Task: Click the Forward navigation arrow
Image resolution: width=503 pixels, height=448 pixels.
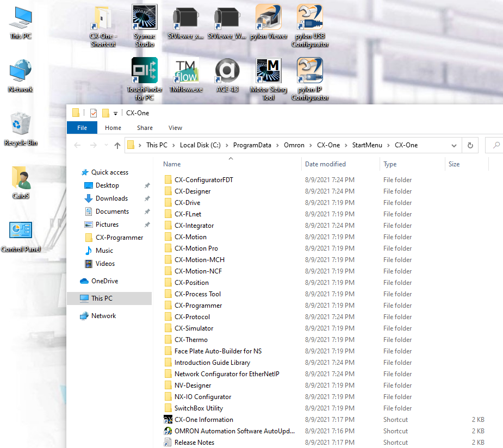Action: coord(94,145)
